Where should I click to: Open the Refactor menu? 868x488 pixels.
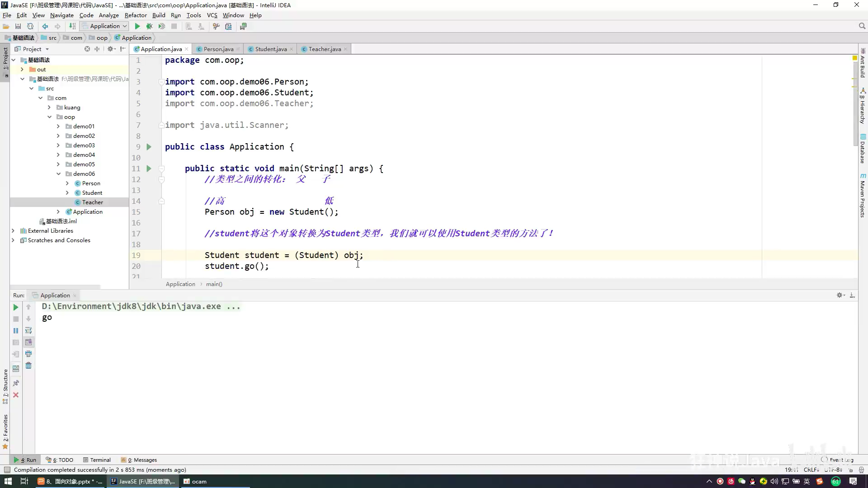(x=135, y=15)
